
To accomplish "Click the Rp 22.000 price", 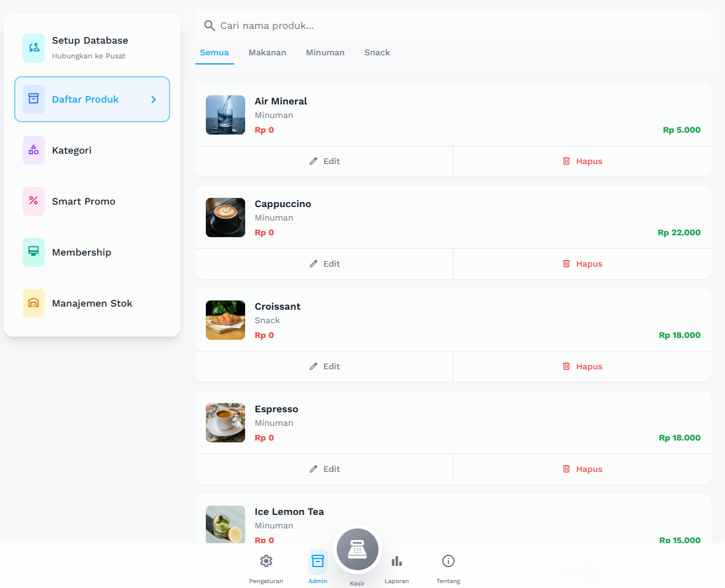I will [x=679, y=232].
